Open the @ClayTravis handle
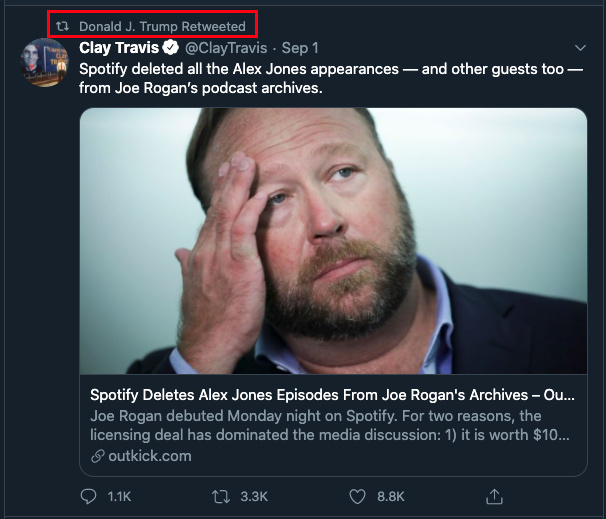The height and width of the screenshot is (519, 606). (226, 48)
